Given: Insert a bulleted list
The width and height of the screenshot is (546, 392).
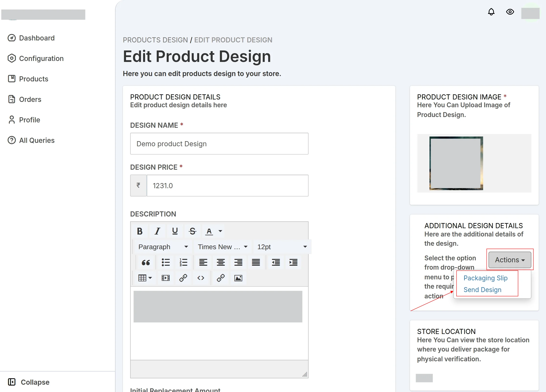Looking at the screenshot, I should point(166,262).
